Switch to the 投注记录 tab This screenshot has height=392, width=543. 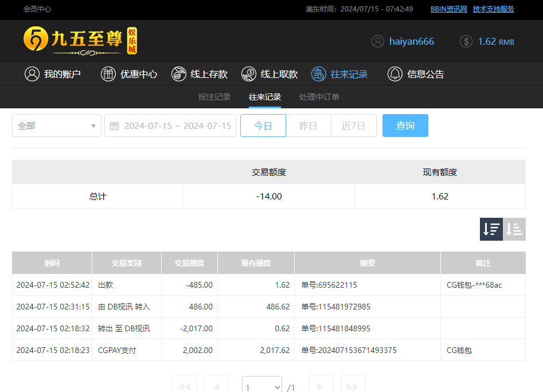(x=214, y=97)
